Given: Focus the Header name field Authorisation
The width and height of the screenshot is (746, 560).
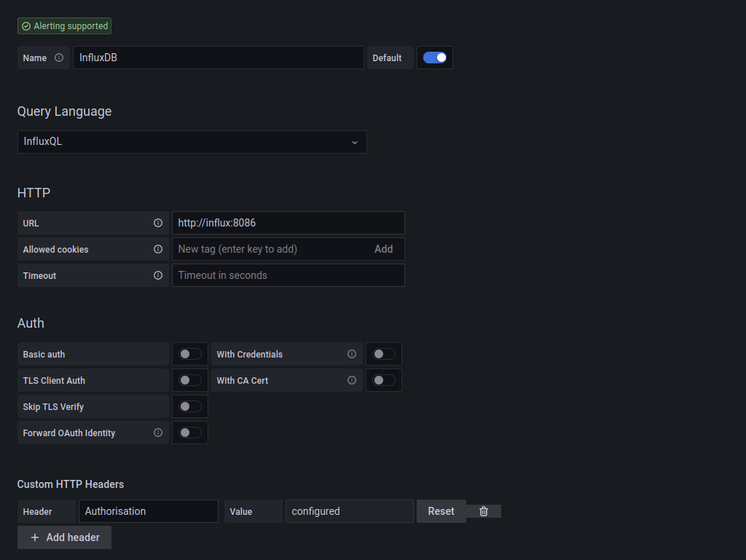Looking at the screenshot, I should (x=149, y=511).
